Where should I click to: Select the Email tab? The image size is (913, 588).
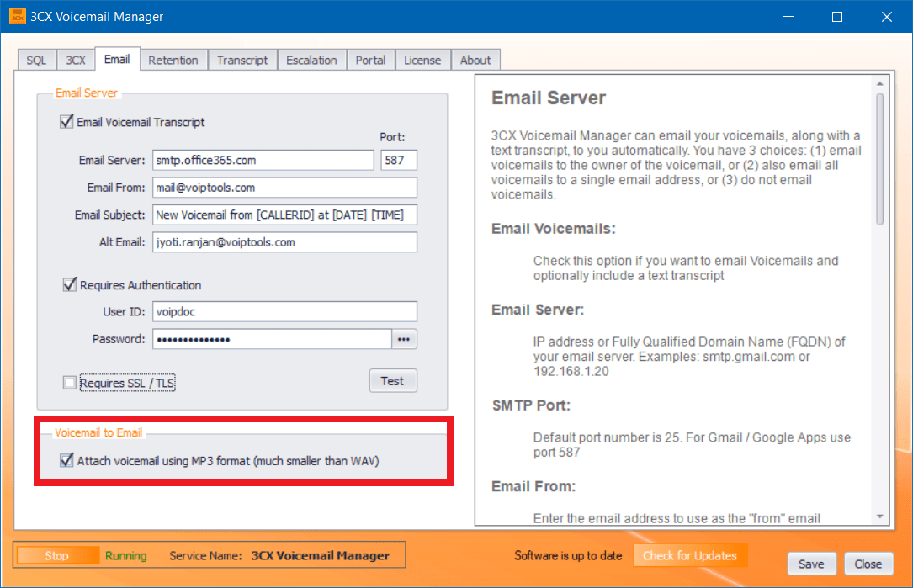[x=117, y=59]
